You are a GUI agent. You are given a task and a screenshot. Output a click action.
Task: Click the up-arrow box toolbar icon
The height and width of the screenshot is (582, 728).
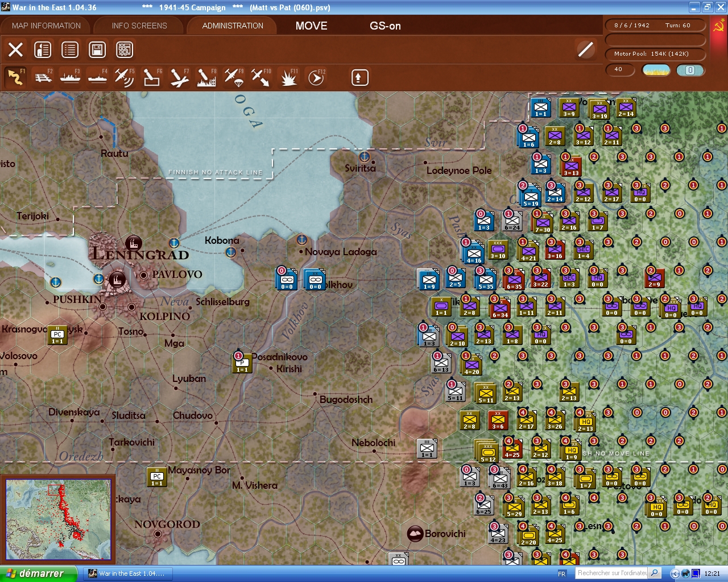click(359, 78)
